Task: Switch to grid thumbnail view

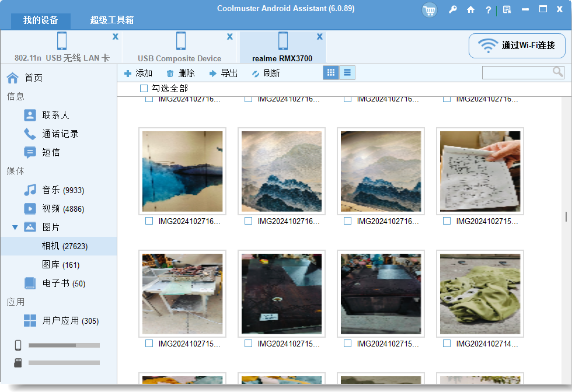Action: coord(331,73)
